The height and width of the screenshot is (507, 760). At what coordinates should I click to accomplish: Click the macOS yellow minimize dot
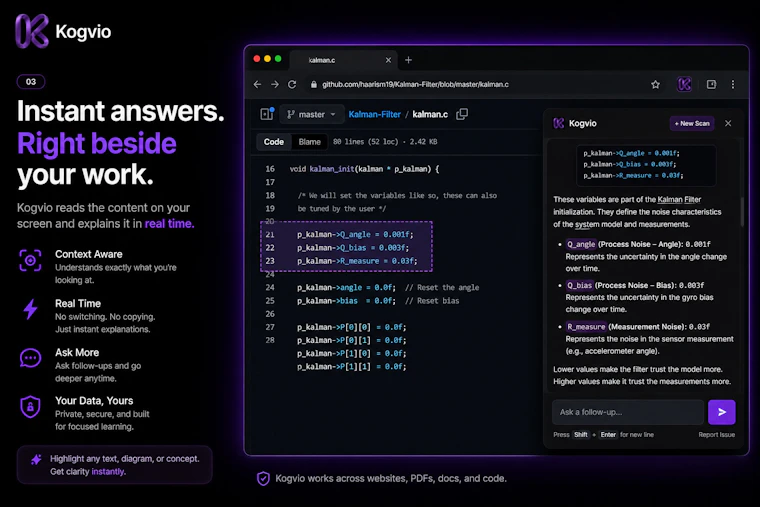tap(268, 59)
